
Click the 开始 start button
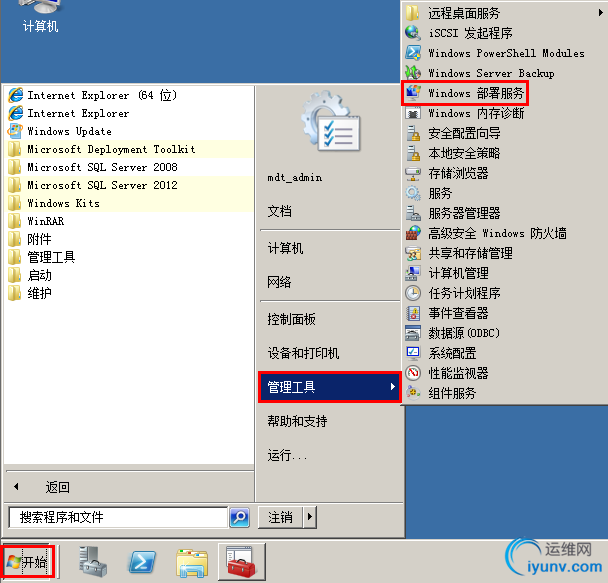(x=28, y=562)
